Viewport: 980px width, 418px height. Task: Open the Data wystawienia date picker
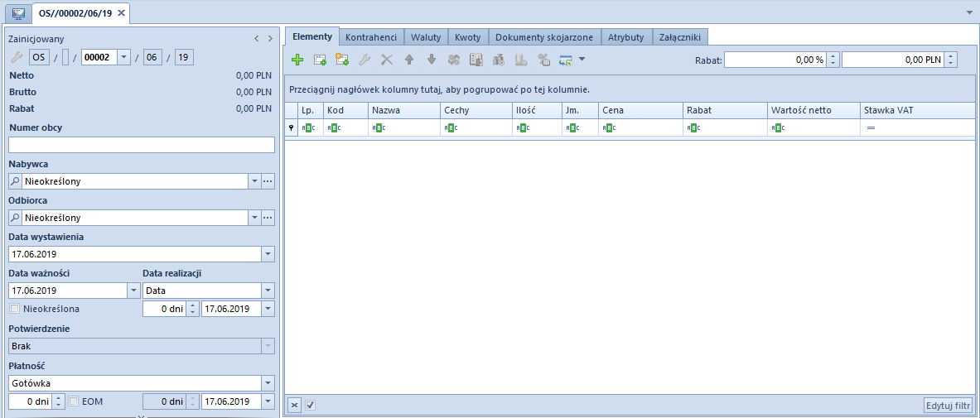point(268,254)
